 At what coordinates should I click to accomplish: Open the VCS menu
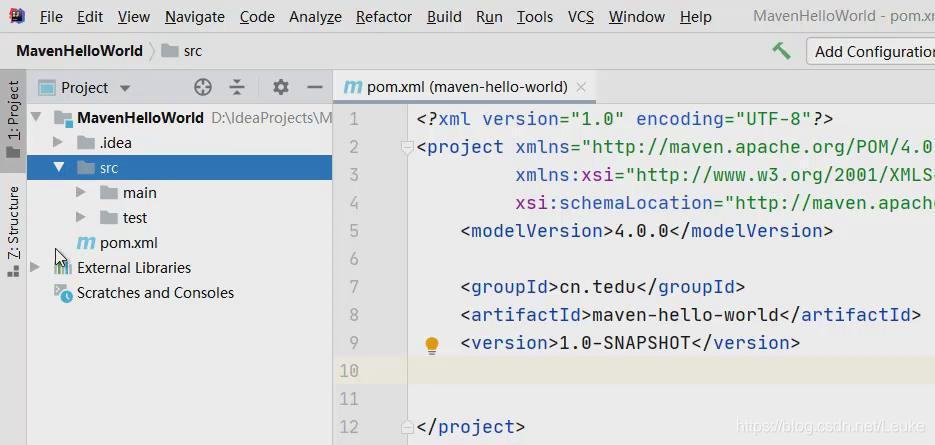tap(581, 17)
